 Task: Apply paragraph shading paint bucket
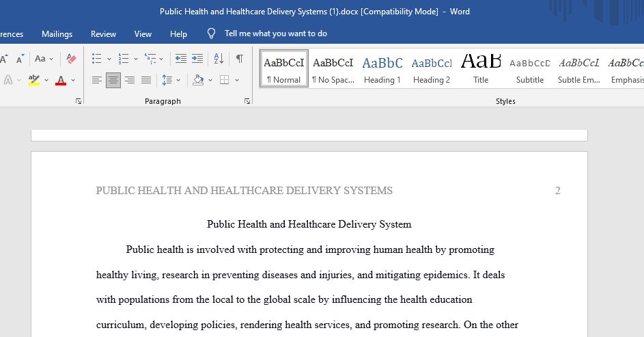point(198,80)
